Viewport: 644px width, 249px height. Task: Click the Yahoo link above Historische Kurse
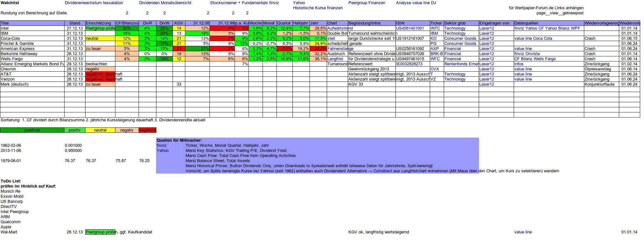click(x=299, y=3)
